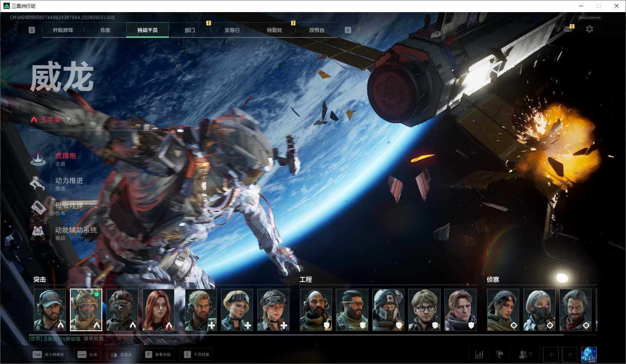The width and height of the screenshot is (626, 364).
Task: Select the full-face-helmet operator in 工程
Action: point(388,310)
